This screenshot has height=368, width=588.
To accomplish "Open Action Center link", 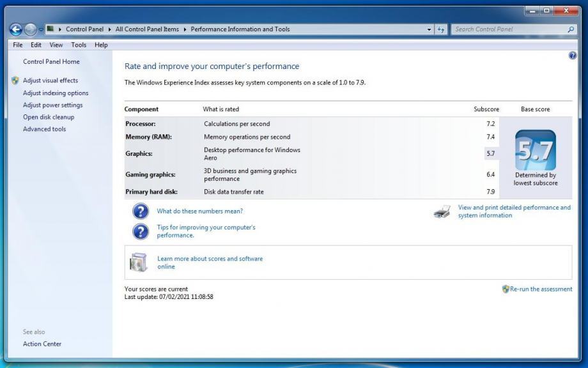I will tap(42, 344).
